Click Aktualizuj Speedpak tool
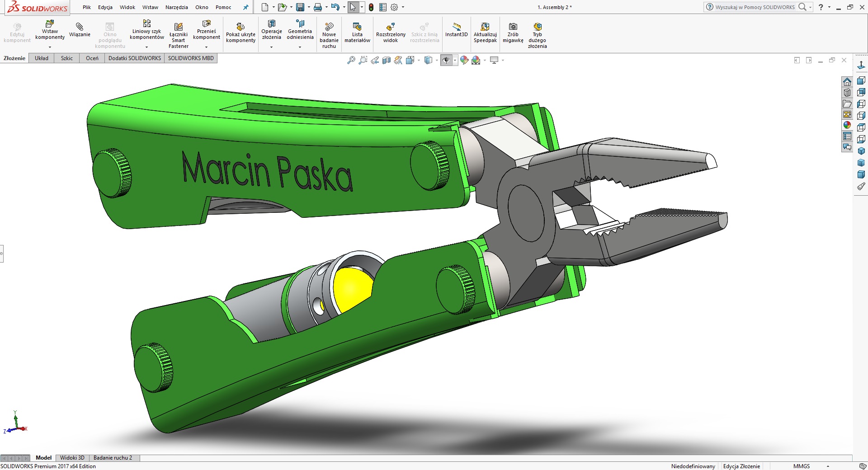868x470 pixels. click(x=485, y=33)
